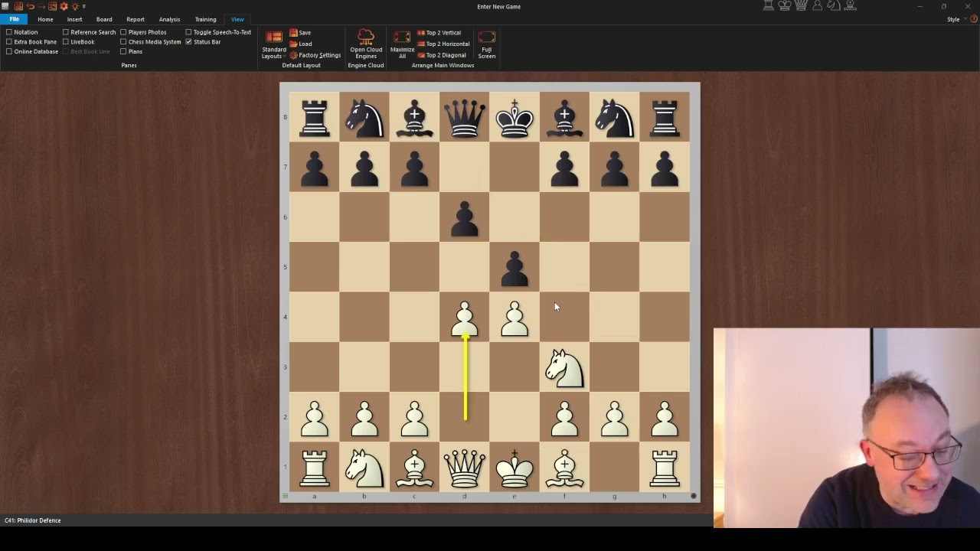Click the Load layout icon

pyautogui.click(x=293, y=44)
